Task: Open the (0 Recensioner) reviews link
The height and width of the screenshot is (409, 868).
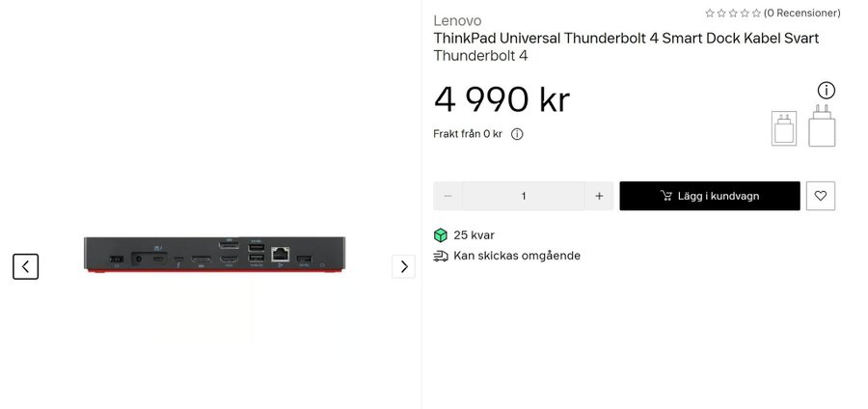Action: (801, 14)
